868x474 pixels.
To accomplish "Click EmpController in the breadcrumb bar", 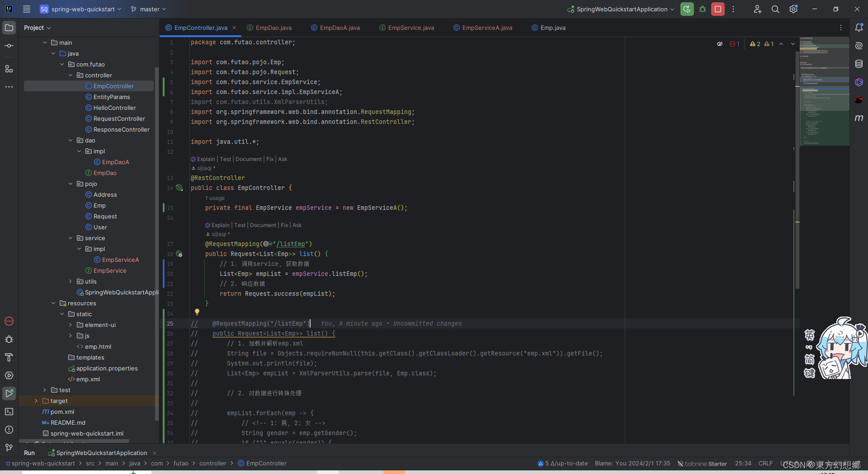I will [262, 464].
